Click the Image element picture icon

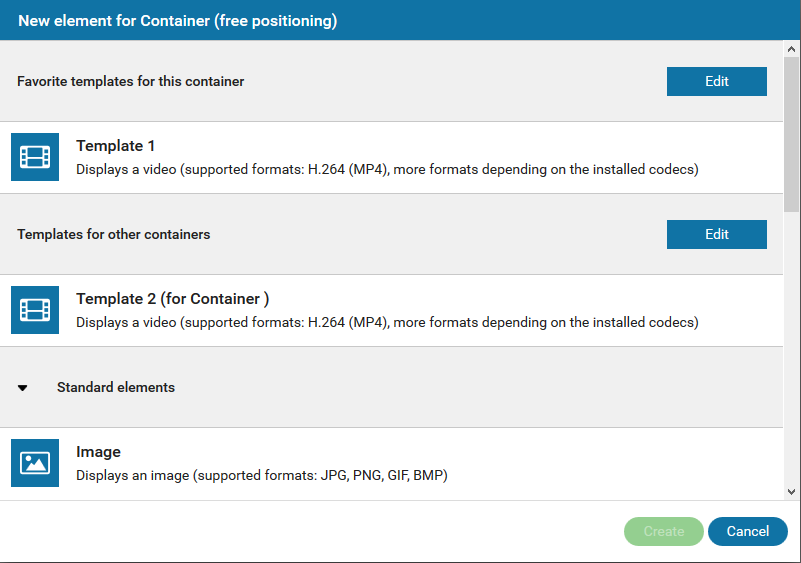pyautogui.click(x=35, y=463)
